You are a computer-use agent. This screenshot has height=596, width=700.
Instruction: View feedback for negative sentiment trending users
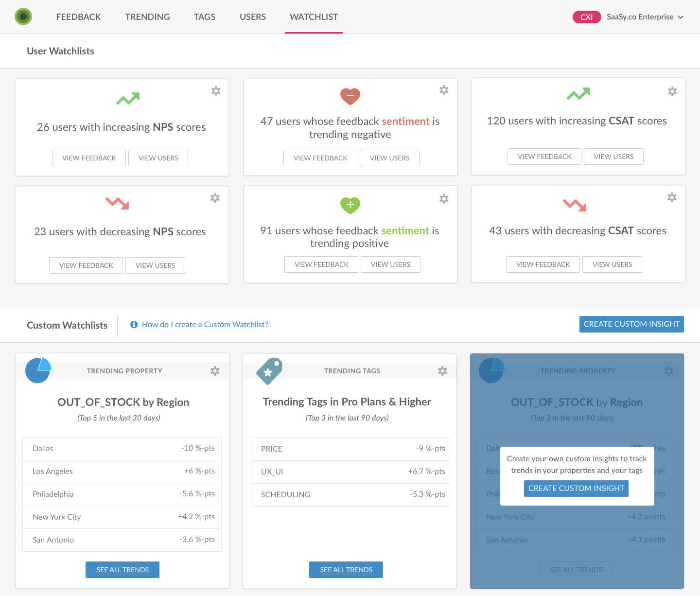pos(320,158)
